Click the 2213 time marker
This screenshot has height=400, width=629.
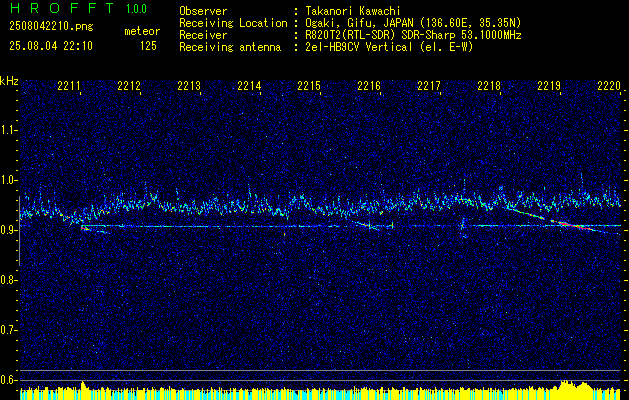[x=189, y=86]
